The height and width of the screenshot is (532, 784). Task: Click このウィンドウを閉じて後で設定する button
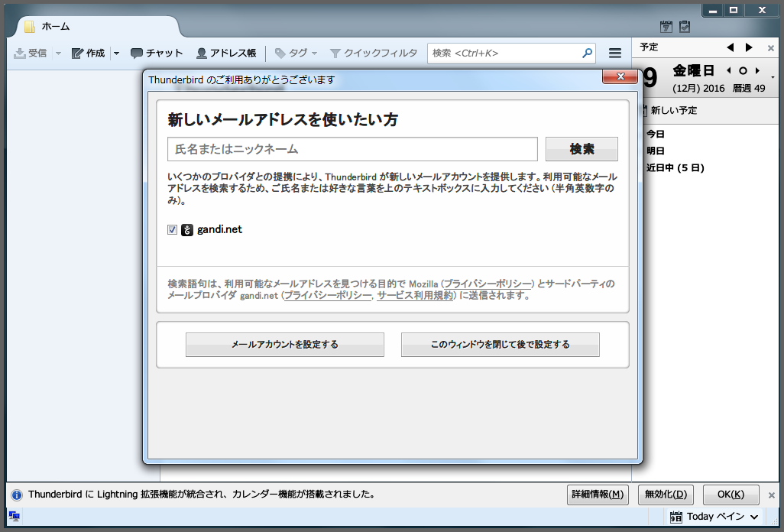click(500, 345)
